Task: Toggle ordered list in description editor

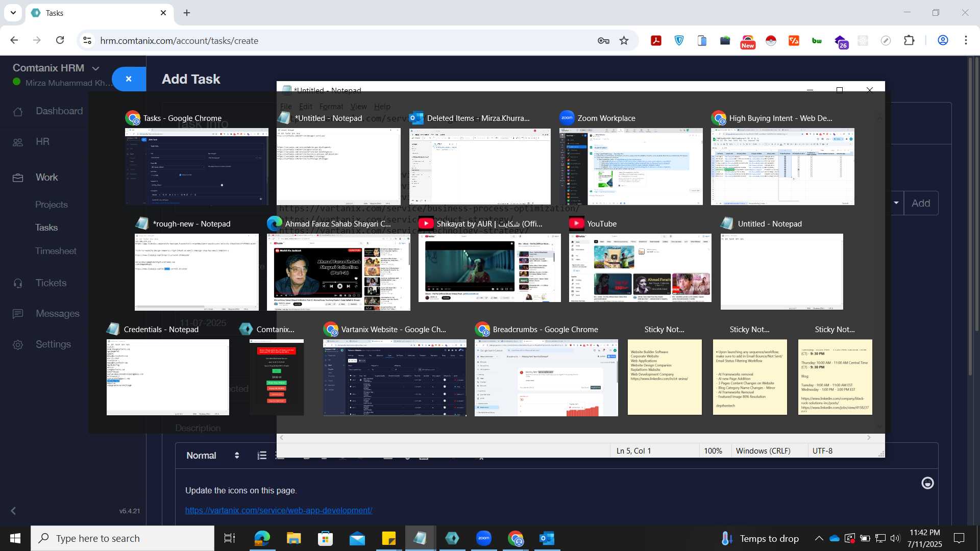Action: (x=262, y=456)
